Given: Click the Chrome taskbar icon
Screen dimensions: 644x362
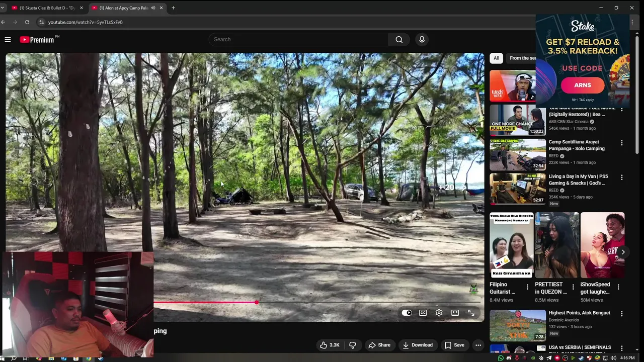Looking at the screenshot, I should (89, 358).
